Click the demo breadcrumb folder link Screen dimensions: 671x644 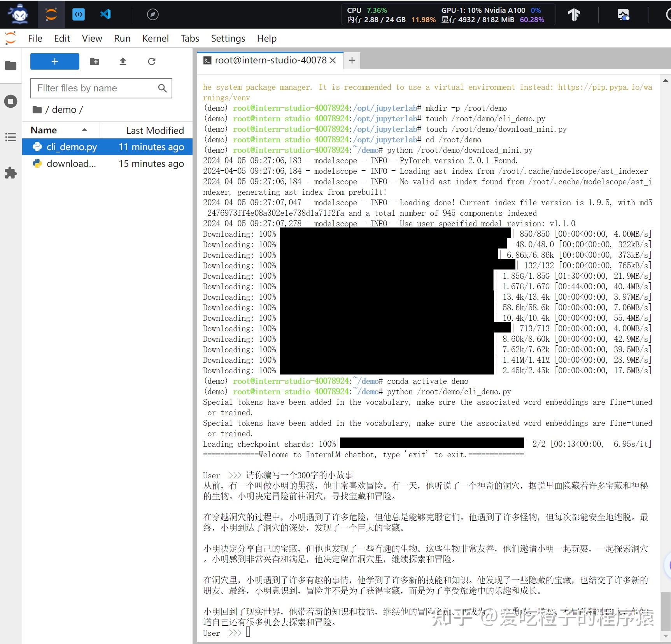(x=64, y=110)
